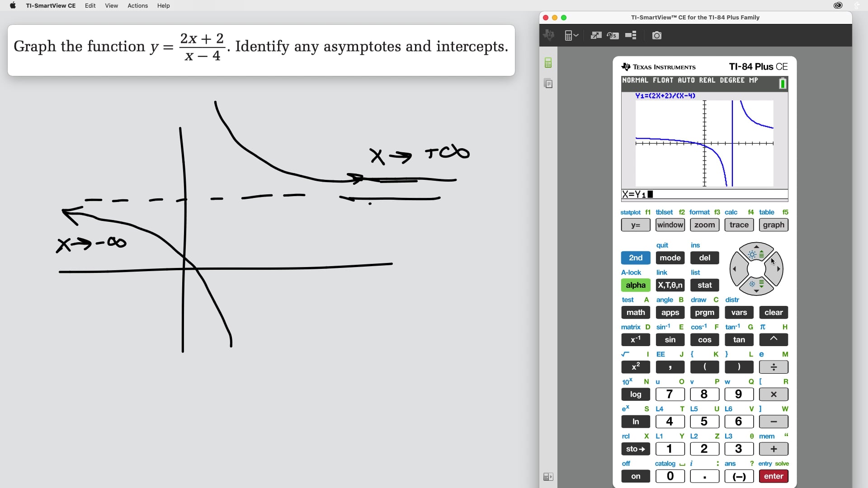Select the green calculator emulator sidebar icon
868x488 pixels.
pos(548,63)
